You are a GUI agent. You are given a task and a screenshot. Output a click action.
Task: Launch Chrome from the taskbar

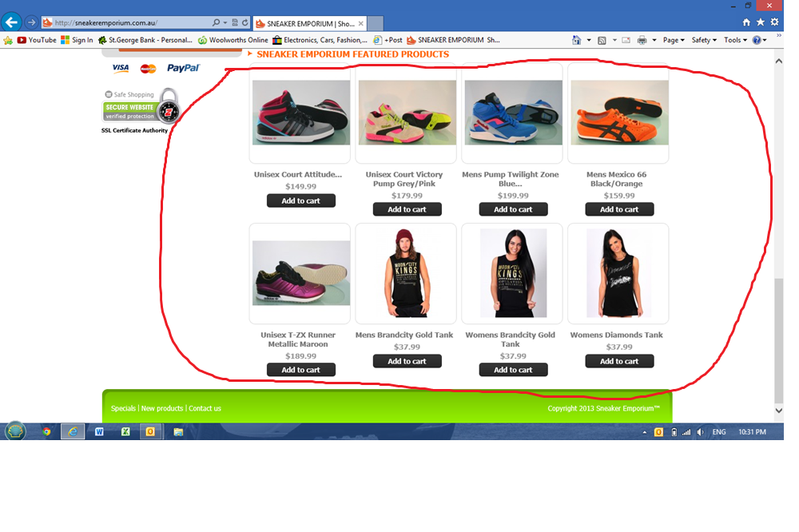pyautogui.click(x=46, y=431)
